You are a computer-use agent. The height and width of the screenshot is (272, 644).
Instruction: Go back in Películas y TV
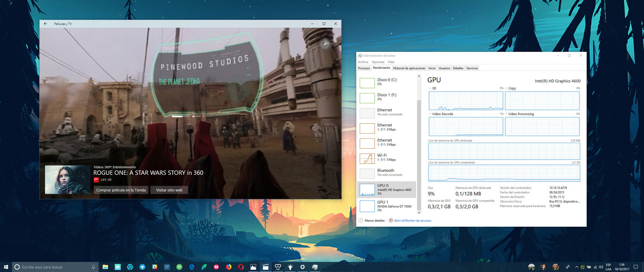click(46, 24)
